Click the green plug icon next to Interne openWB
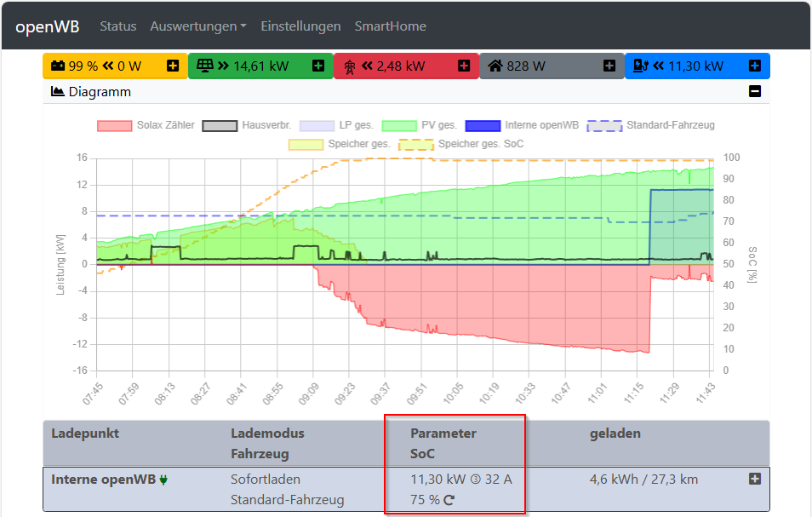Image resolution: width=812 pixels, height=517 pixels. click(163, 480)
